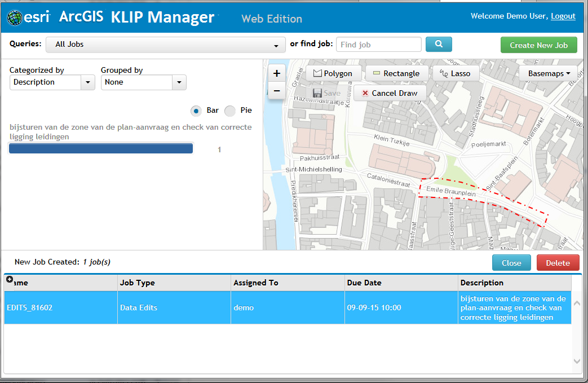Click the Delete button

(558, 263)
